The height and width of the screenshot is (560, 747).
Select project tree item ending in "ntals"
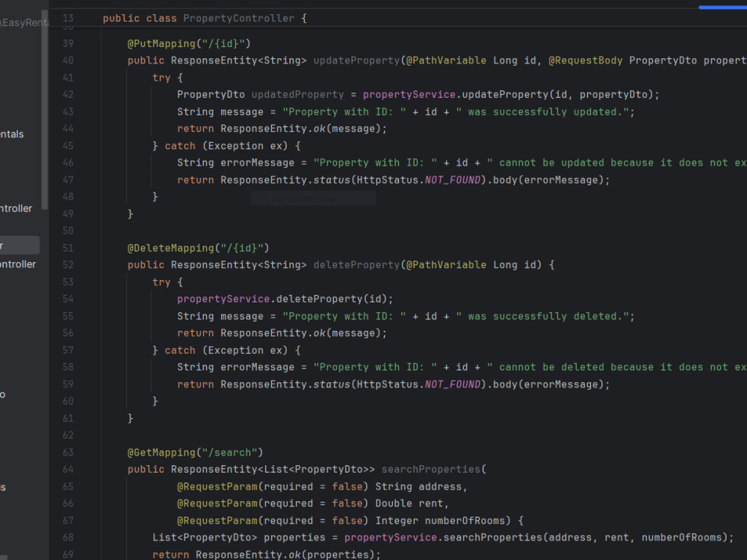click(12, 134)
